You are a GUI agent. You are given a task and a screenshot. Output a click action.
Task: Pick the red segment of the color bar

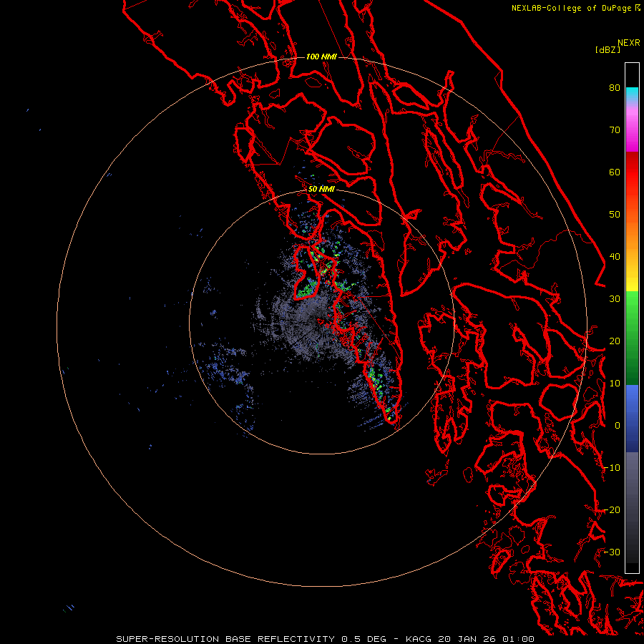(632, 172)
